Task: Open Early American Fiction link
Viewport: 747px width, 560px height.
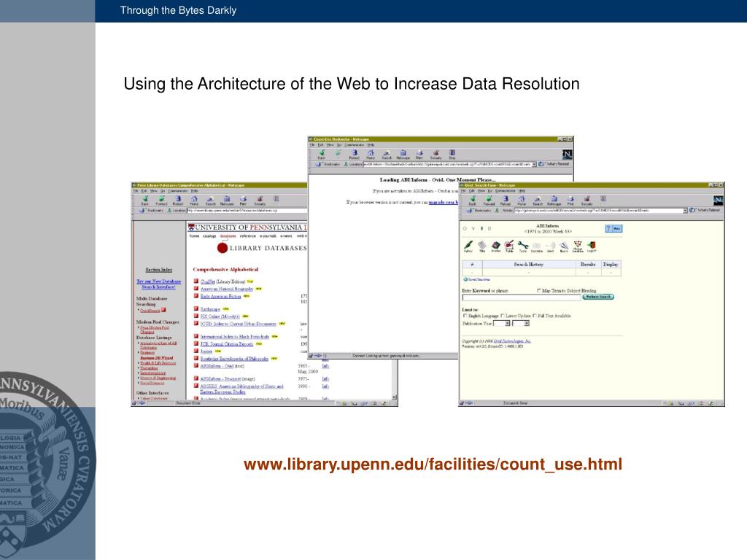Action: point(220,296)
